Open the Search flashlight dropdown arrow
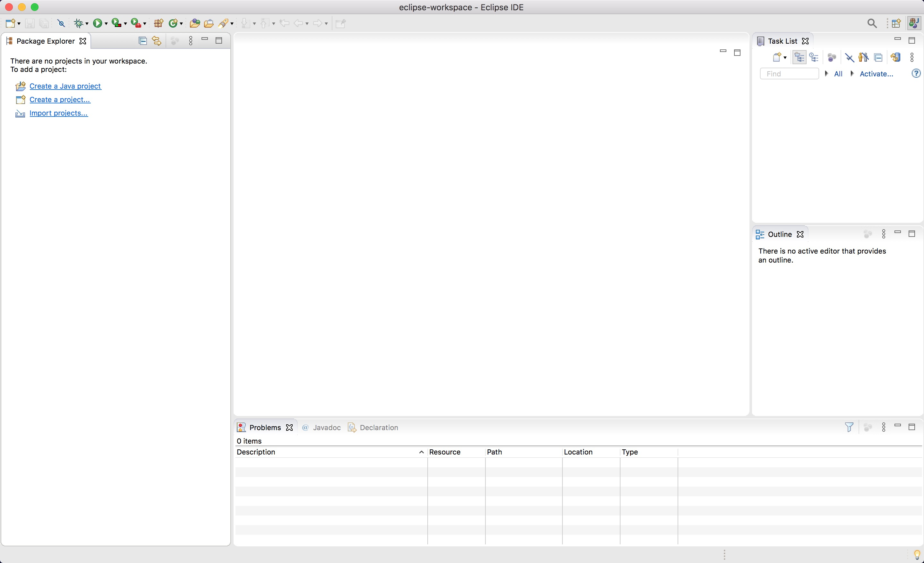Image resolution: width=924 pixels, height=563 pixels. (x=232, y=24)
